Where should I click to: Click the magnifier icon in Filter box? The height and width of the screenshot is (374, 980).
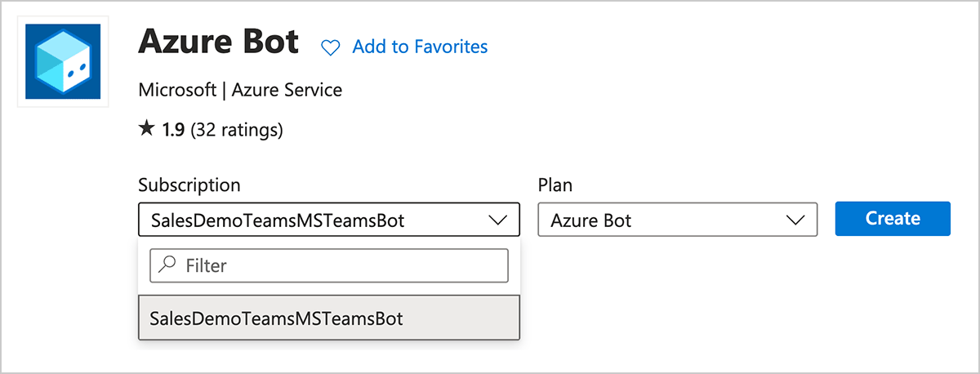168,265
